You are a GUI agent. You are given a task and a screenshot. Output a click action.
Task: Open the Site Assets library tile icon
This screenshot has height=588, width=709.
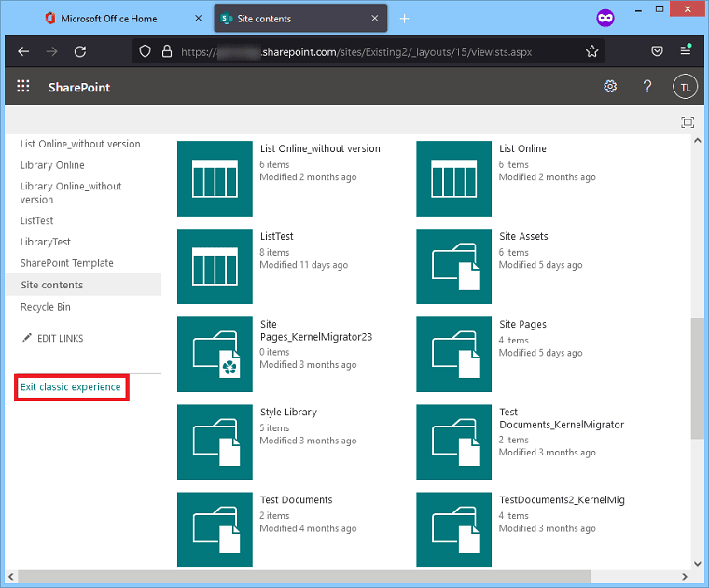(453, 266)
